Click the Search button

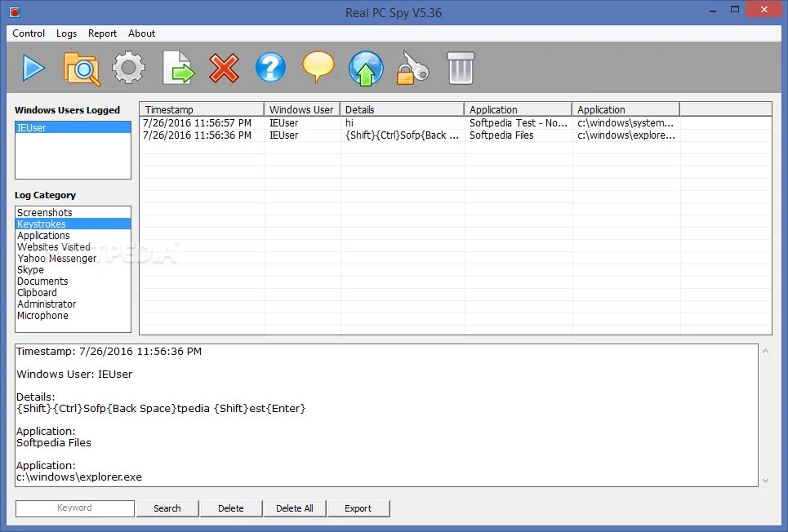[x=167, y=508]
